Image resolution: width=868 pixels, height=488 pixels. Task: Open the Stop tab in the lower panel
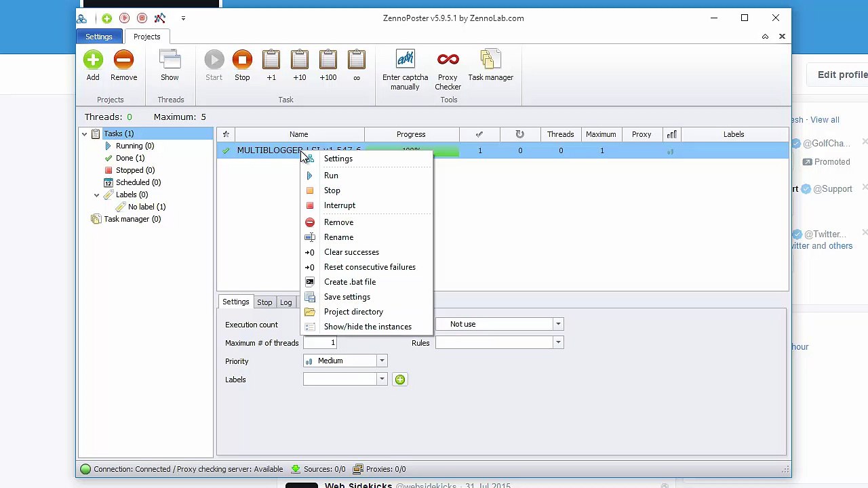264,302
